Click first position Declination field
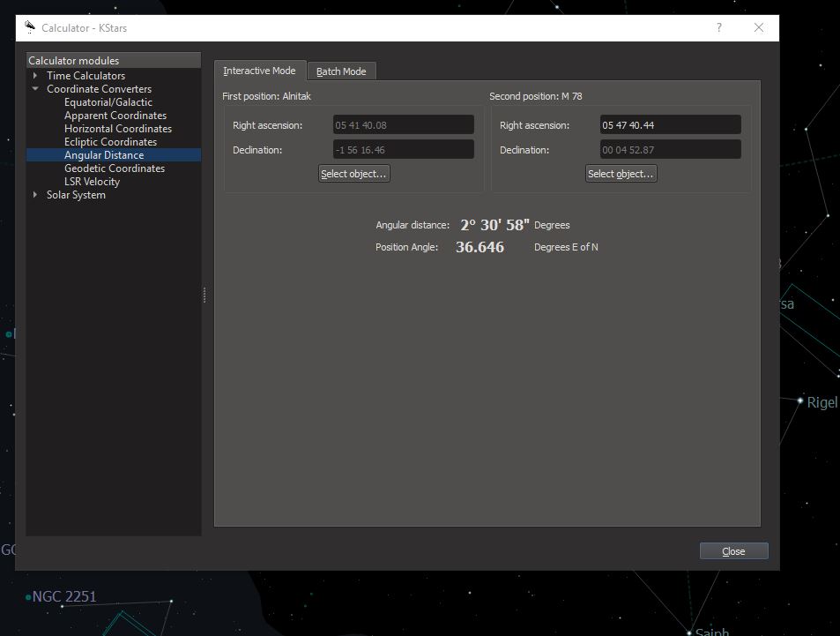840x636 pixels. pos(404,150)
